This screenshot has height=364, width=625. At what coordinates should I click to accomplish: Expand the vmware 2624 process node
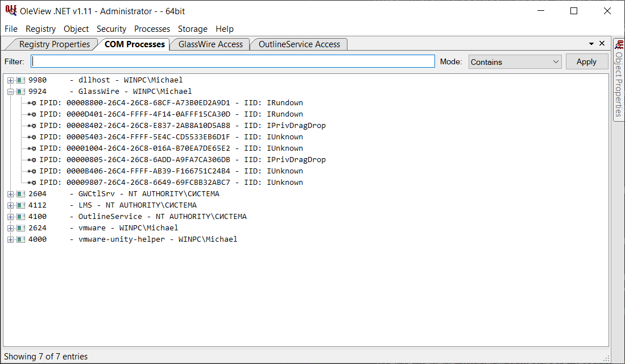pos(10,228)
